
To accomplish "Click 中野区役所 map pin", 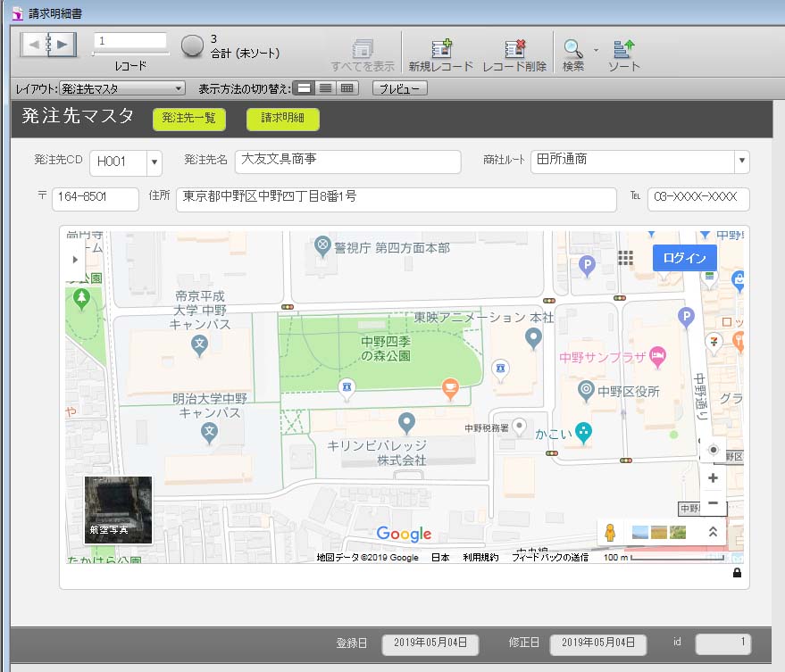I will click(x=586, y=390).
